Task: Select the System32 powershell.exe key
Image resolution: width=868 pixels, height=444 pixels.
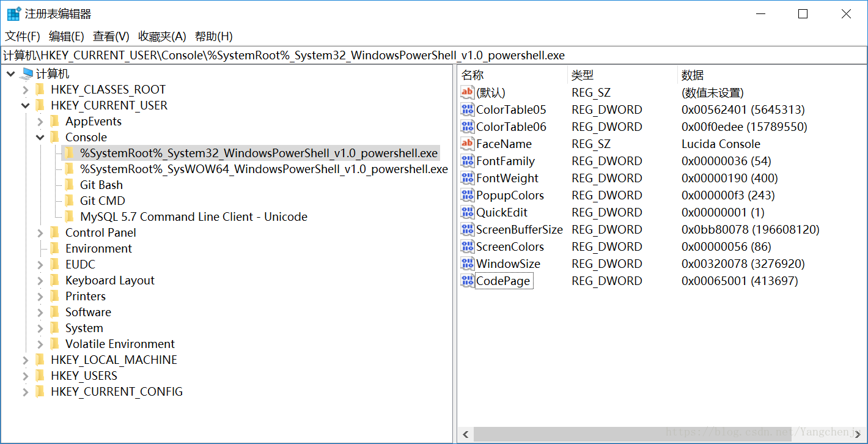Action: pos(259,153)
